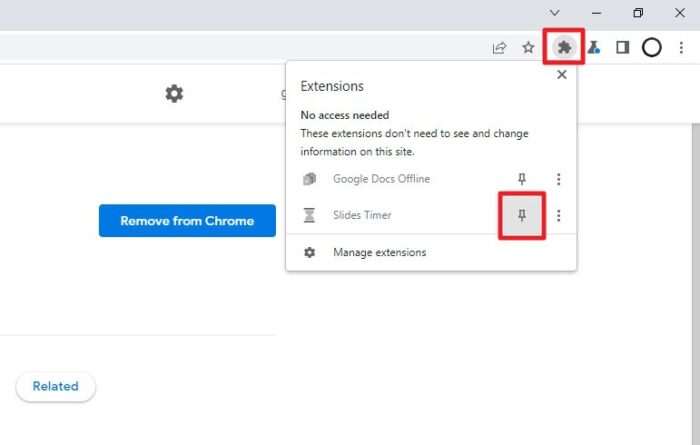Click Remove from Chrome button
This screenshot has width=700, height=445.
[x=187, y=220]
